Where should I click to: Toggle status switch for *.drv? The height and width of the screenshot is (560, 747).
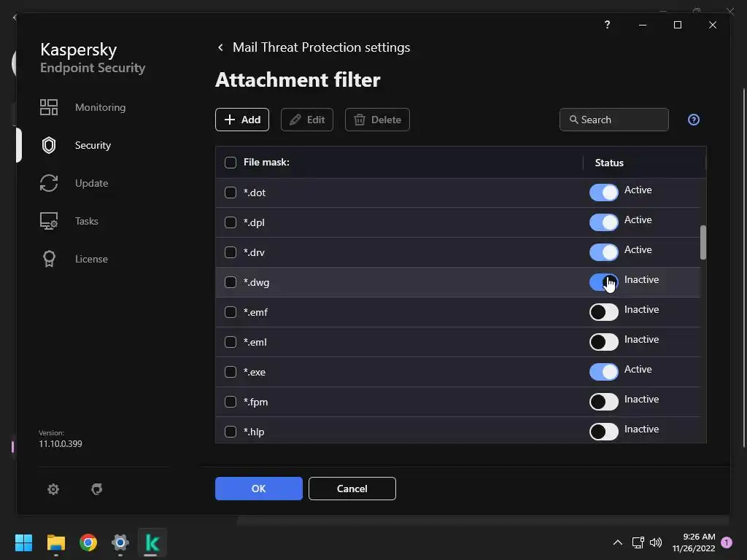603,252
